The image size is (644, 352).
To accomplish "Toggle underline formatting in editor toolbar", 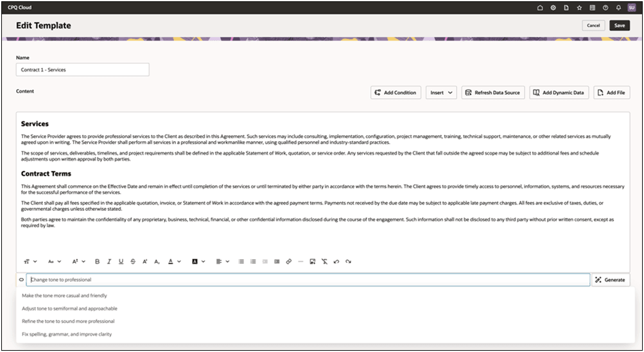I will 121,262.
